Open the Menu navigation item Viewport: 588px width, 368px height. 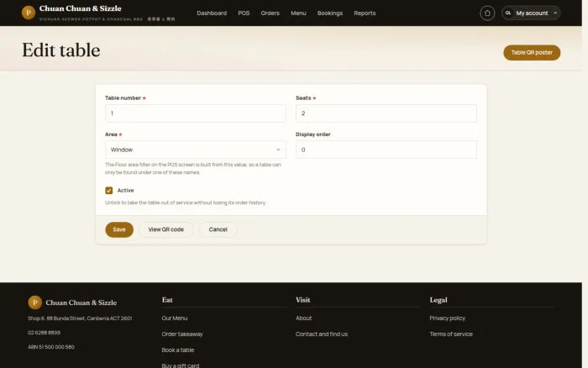click(x=298, y=13)
